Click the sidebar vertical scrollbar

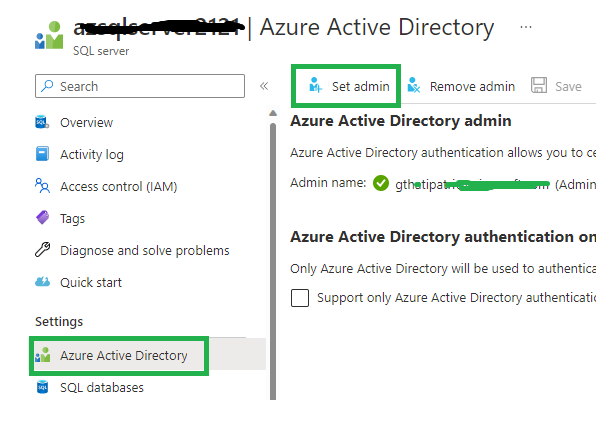tap(272, 250)
